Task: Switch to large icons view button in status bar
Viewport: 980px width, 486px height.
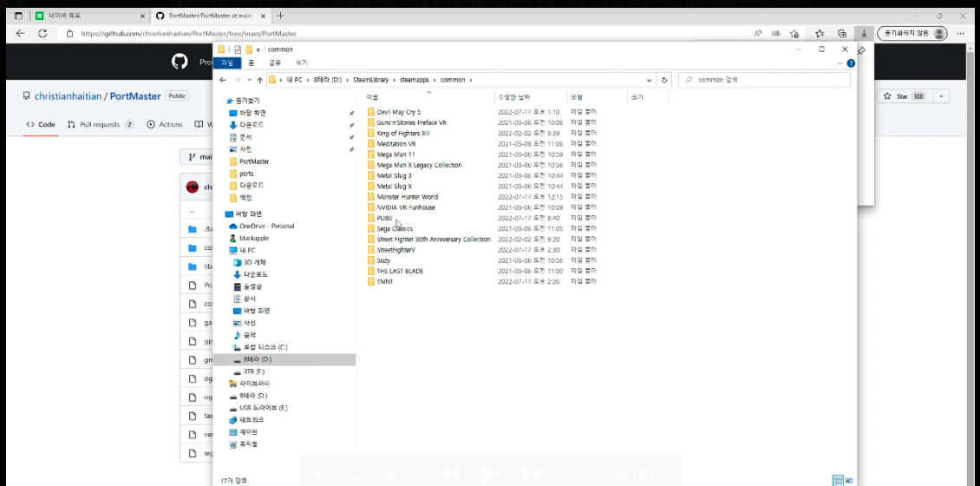Action: tap(849, 481)
